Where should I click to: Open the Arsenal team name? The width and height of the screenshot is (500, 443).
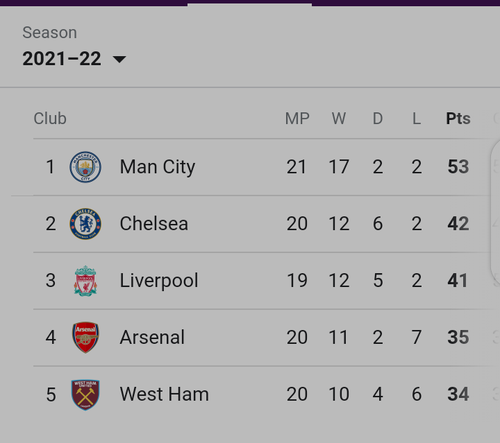[x=152, y=337]
